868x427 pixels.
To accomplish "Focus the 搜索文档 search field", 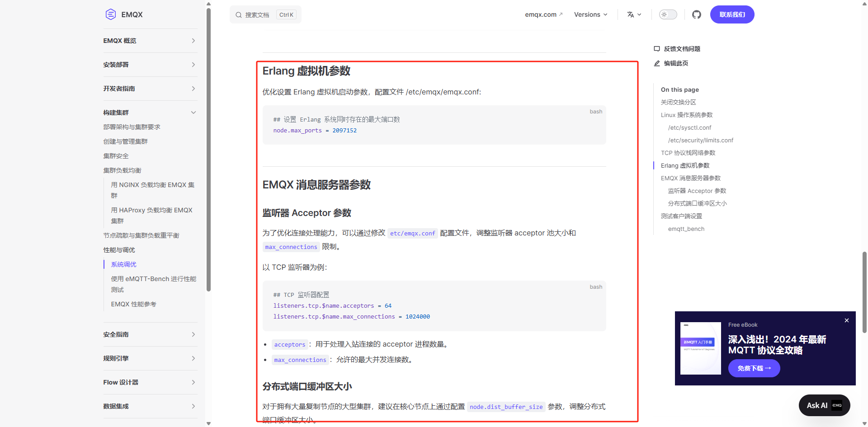I will coord(265,15).
